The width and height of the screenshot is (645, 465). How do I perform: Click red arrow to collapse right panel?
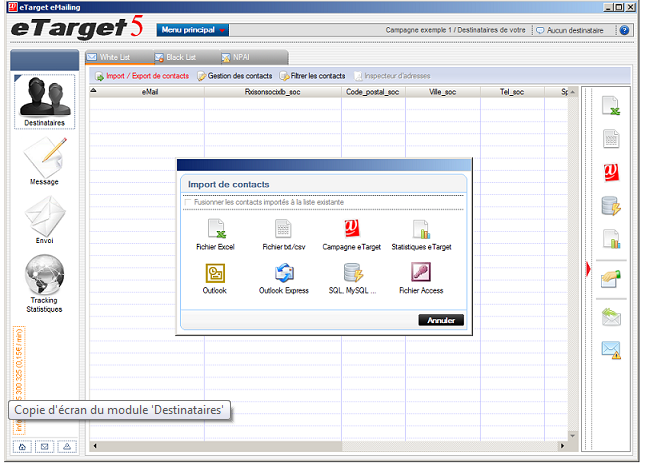click(587, 268)
